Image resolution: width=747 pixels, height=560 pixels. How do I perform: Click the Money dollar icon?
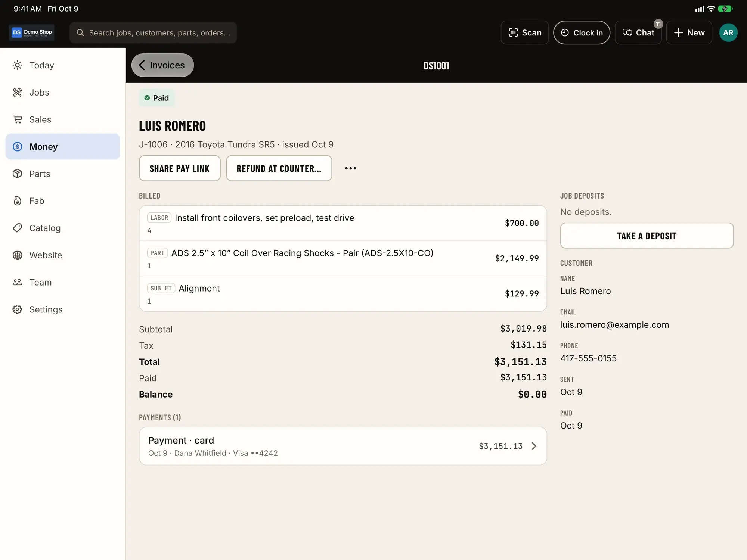click(x=17, y=147)
